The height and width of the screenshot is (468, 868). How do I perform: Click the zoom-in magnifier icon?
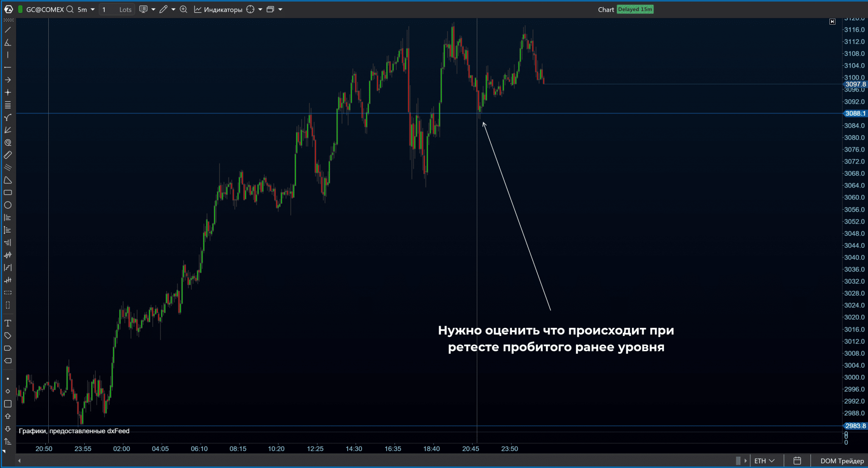184,9
